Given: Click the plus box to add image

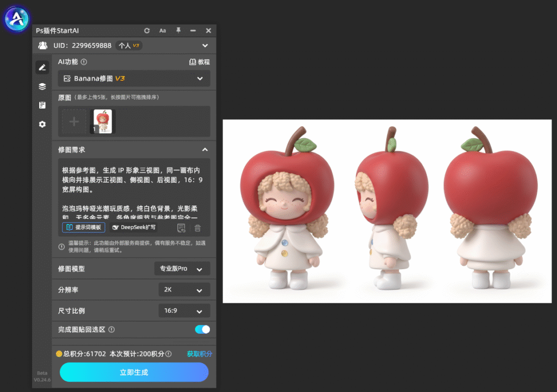Looking at the screenshot, I should [x=74, y=121].
